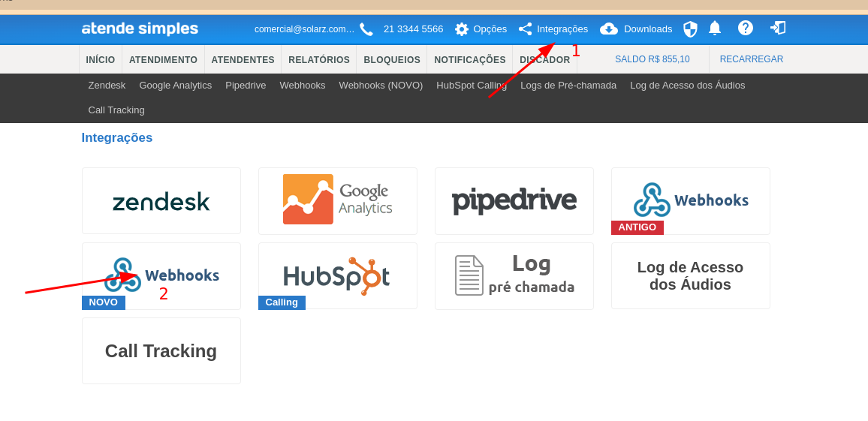This screenshot has width=868, height=421.
Task: Open the ATENDENTES menu
Action: tap(243, 60)
